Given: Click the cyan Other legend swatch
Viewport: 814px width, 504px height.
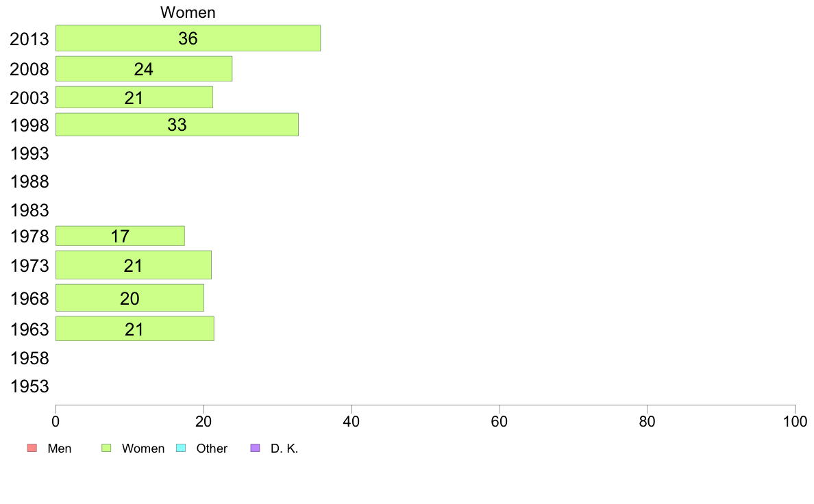Looking at the screenshot, I should tap(181, 448).
